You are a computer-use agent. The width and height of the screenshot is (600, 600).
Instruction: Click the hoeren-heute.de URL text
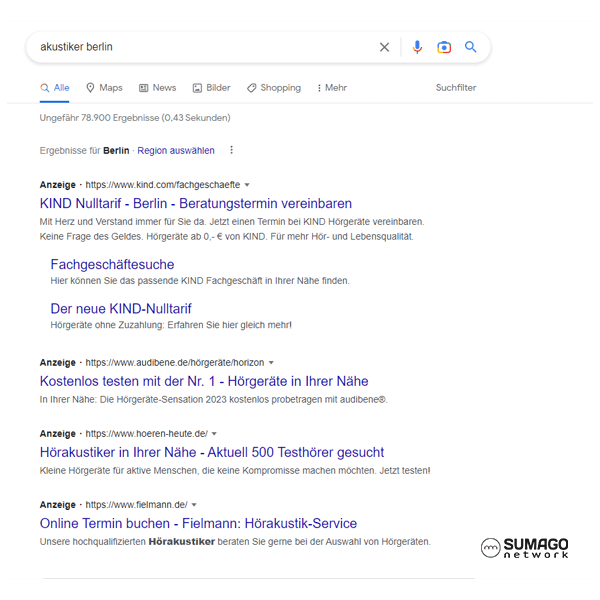point(146,434)
